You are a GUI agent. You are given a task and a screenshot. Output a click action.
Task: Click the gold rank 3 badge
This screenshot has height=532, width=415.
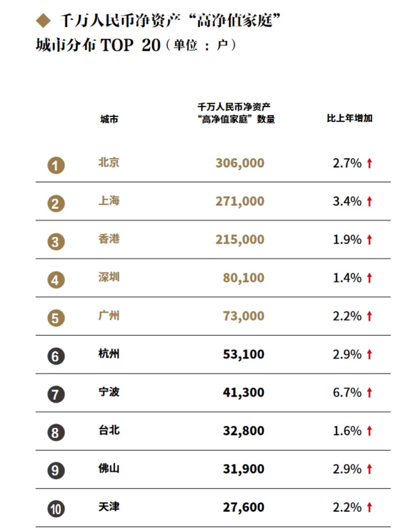56,242
